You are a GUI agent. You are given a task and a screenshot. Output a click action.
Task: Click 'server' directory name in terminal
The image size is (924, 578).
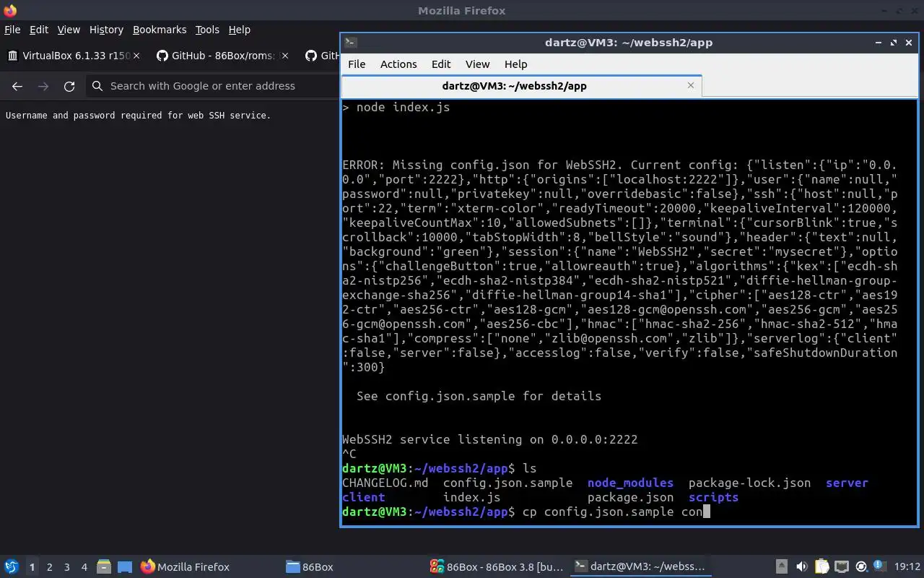pos(847,483)
